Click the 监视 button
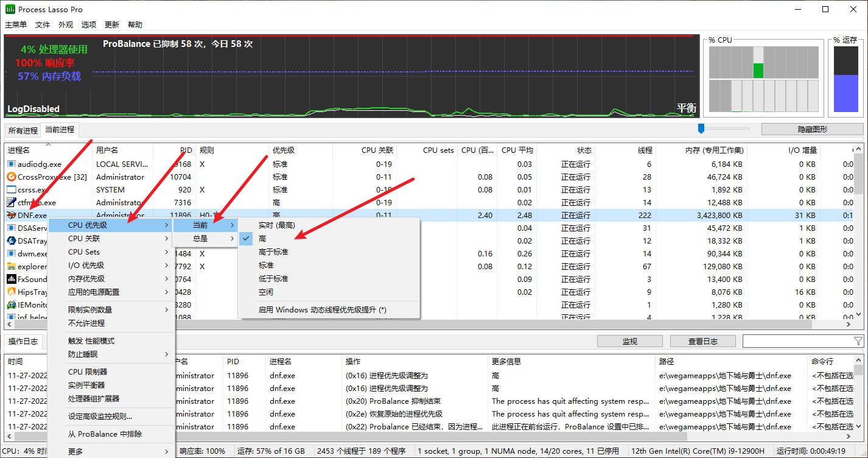The height and width of the screenshot is (458, 868). click(x=629, y=341)
